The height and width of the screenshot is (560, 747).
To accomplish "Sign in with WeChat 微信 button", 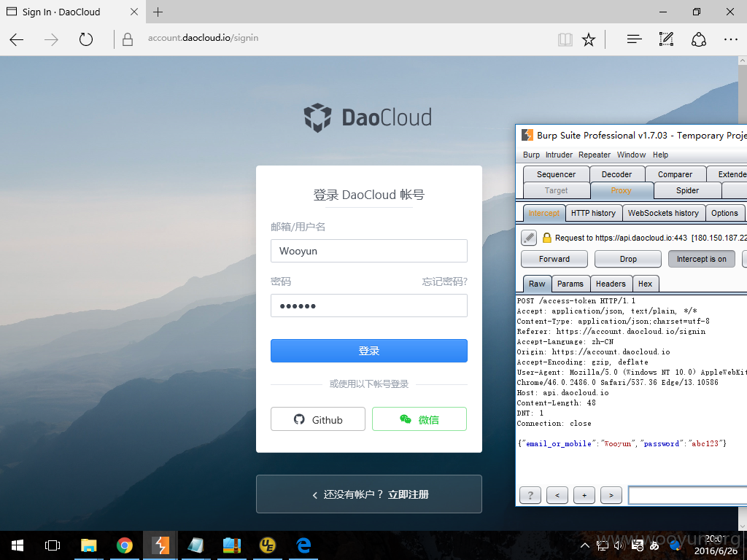I will point(419,419).
